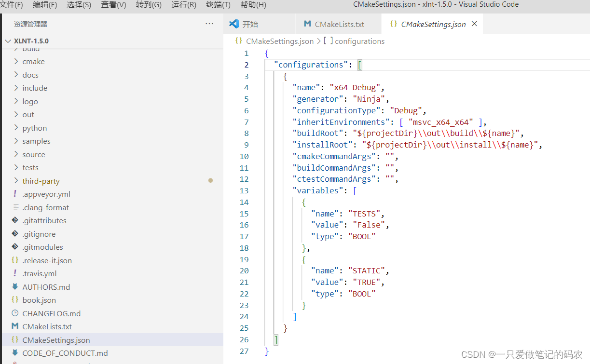
Task: Open the 运行(R) menu
Action: 183,5
